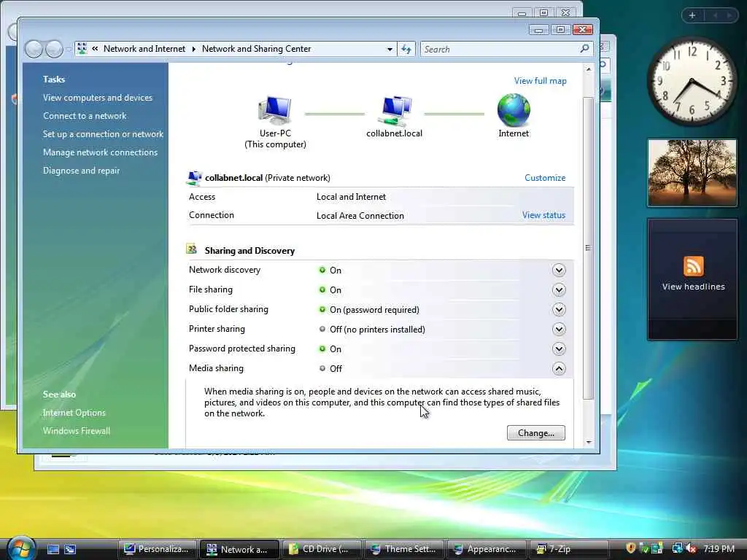Click Set up a connection or network
The height and width of the screenshot is (560, 747).
click(x=103, y=134)
